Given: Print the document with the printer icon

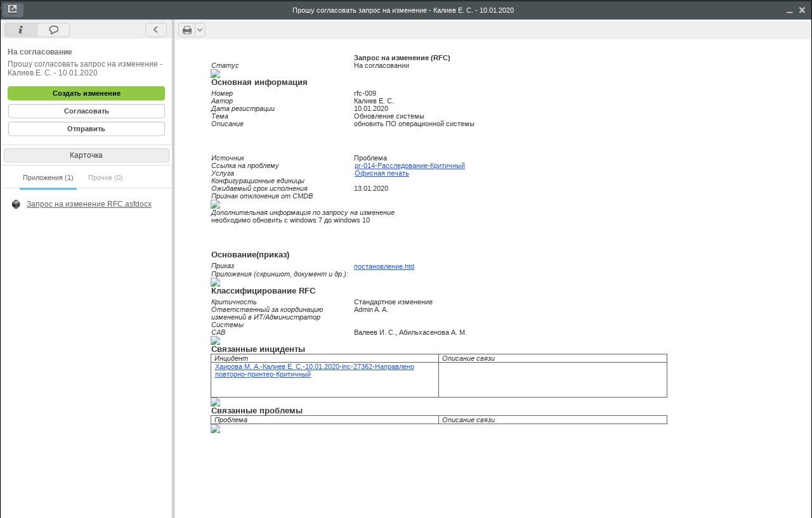Looking at the screenshot, I should point(187,30).
